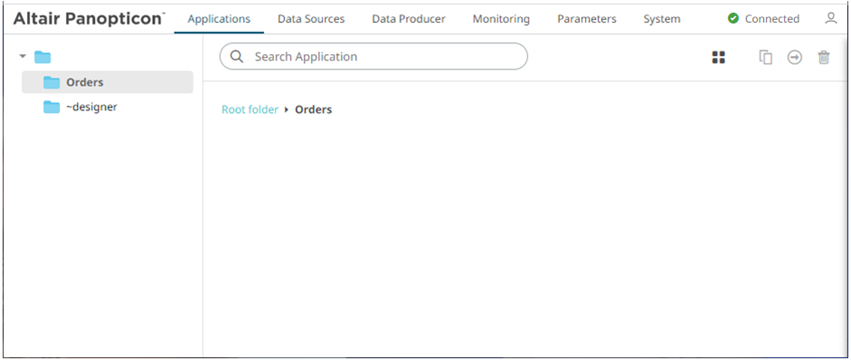This screenshot has height=360, width=851.
Task: Click the Root folder breadcrumb link
Action: click(x=250, y=110)
